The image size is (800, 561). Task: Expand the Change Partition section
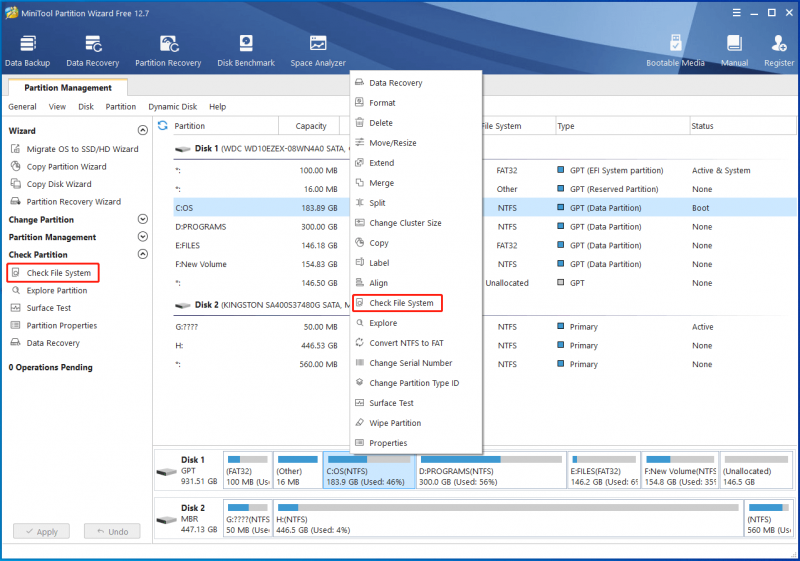(x=143, y=219)
